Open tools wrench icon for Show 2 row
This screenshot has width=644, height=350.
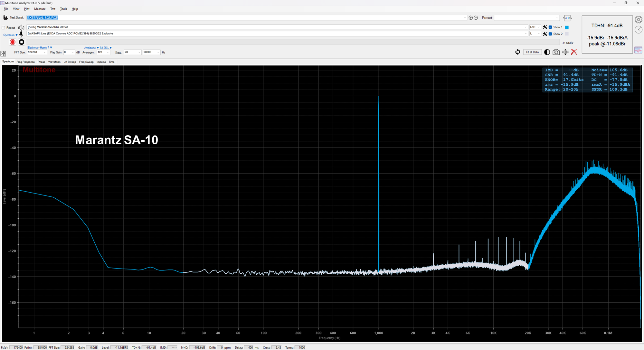545,34
